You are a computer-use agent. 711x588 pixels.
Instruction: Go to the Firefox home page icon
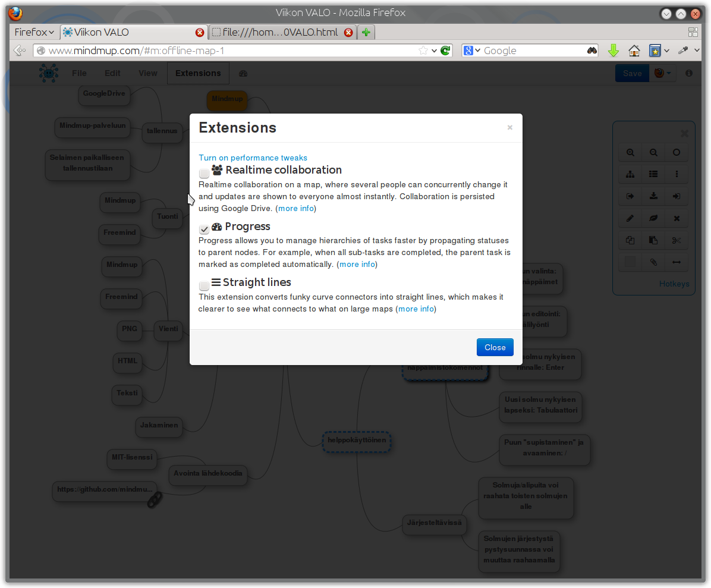tap(634, 51)
